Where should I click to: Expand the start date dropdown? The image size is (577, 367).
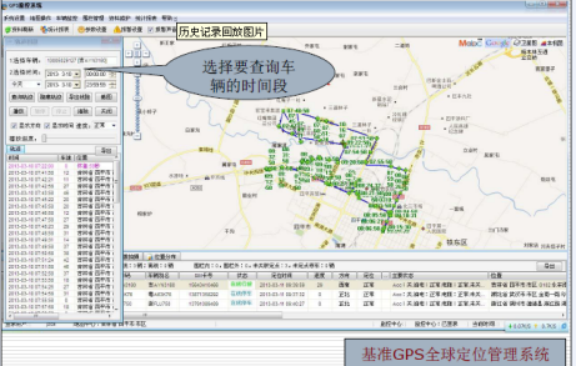tap(77, 74)
